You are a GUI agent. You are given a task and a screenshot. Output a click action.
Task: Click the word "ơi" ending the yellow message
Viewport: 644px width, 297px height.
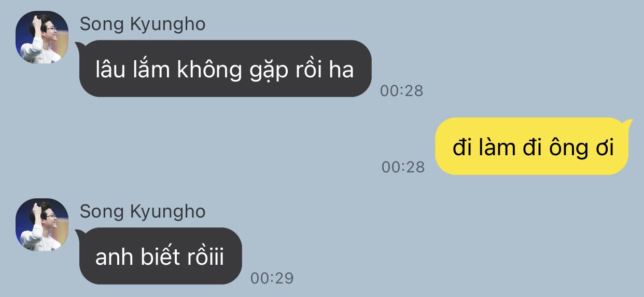tap(604, 148)
